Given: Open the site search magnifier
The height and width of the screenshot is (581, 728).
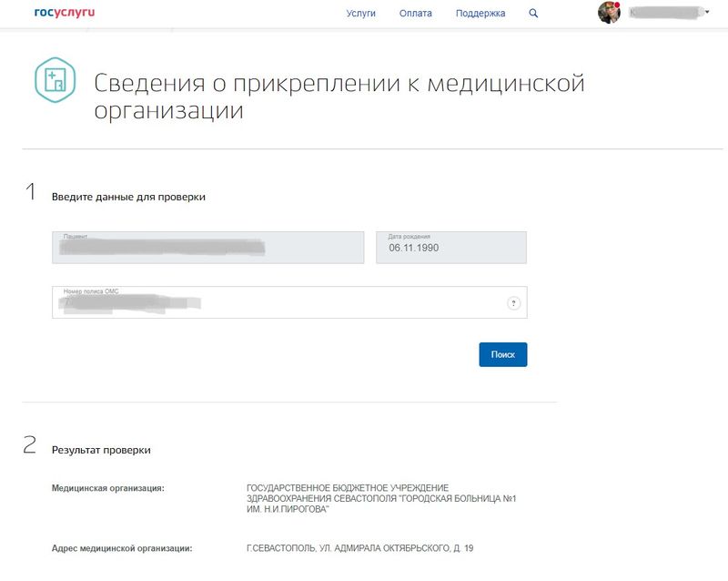Looking at the screenshot, I should pos(531,14).
